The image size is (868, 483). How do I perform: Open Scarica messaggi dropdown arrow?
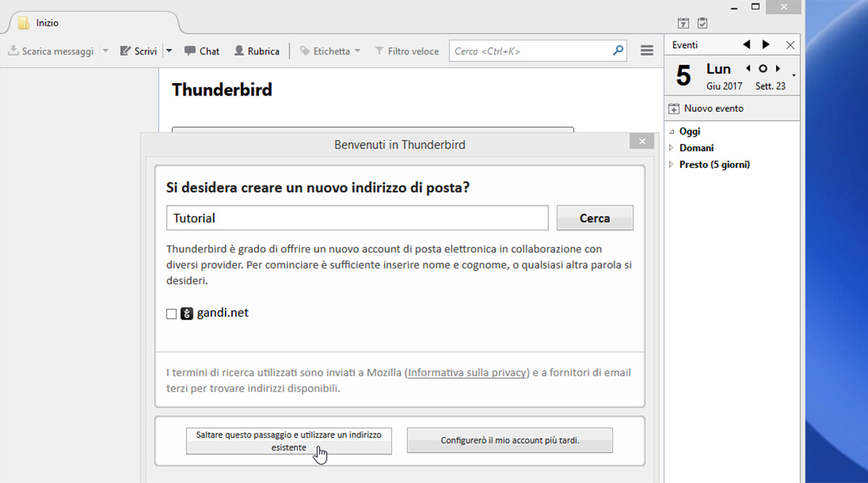[x=105, y=51]
